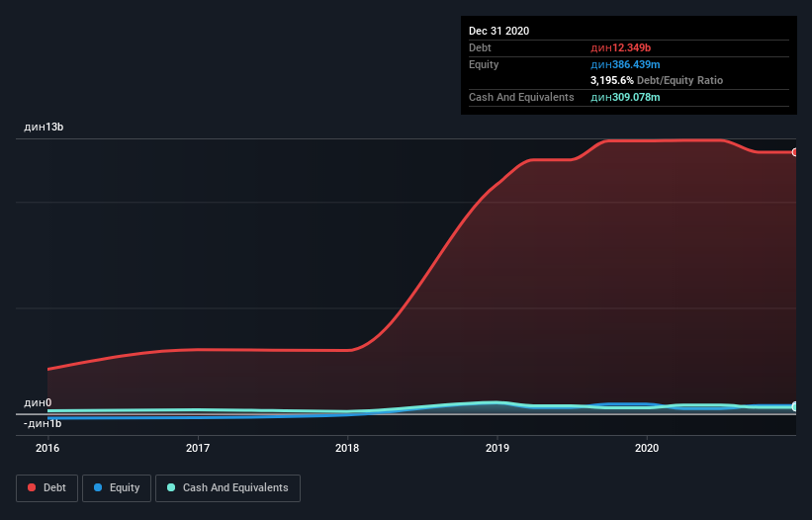The image size is (812, 520).
Task: Click the Dec 31 2020 tooltip date
Action: [x=498, y=31]
